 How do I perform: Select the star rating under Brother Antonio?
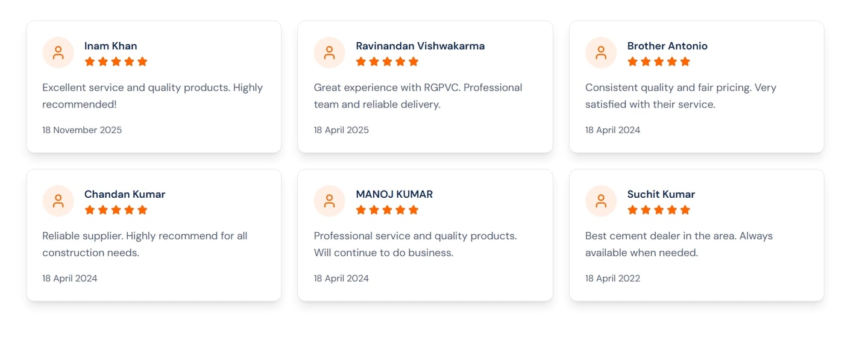658,62
